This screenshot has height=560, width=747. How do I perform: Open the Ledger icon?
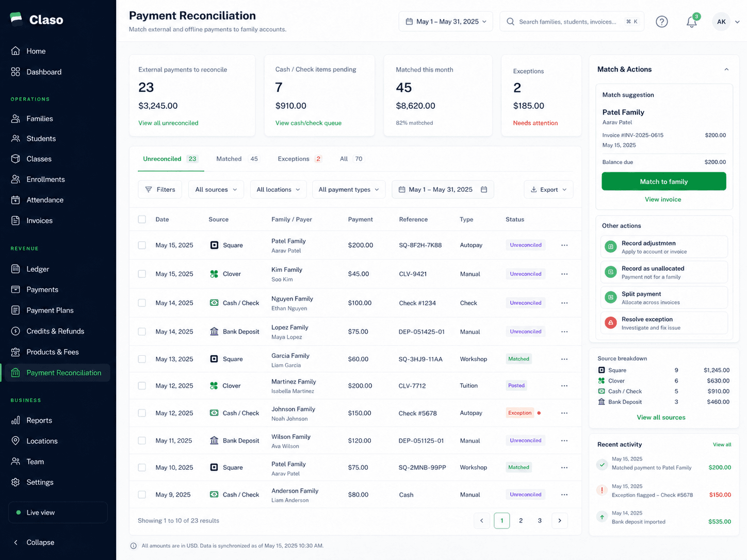click(x=15, y=269)
